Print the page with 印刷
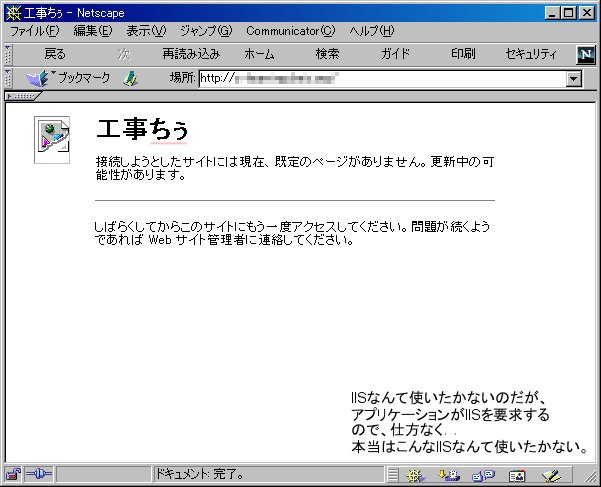The image size is (601, 487). 463,54
